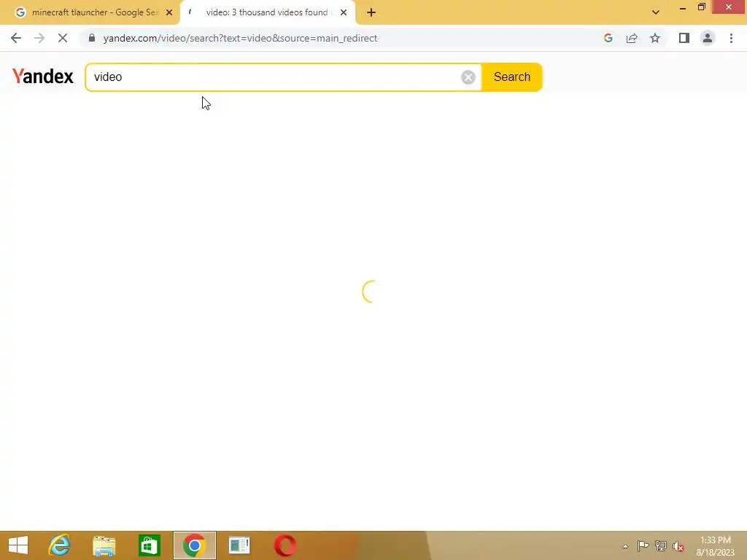Click the padlock site info icon
The image size is (747, 560).
92,38
